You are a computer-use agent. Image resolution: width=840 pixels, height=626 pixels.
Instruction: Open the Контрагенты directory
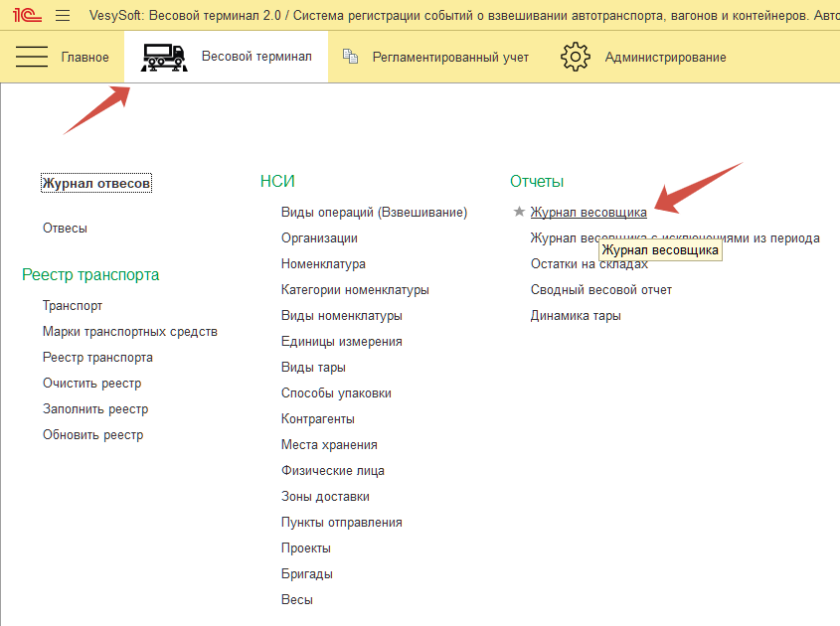click(x=317, y=418)
